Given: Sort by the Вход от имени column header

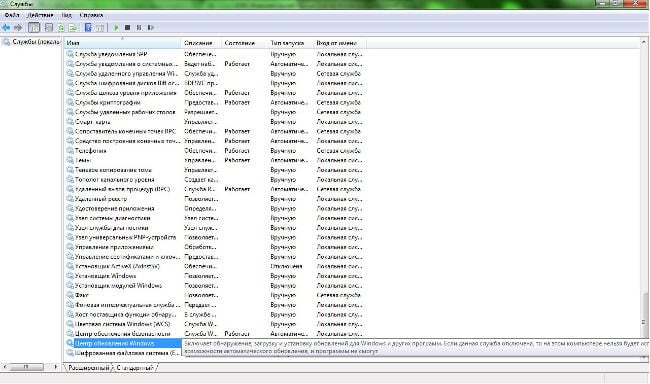Looking at the screenshot, I should pos(340,43).
